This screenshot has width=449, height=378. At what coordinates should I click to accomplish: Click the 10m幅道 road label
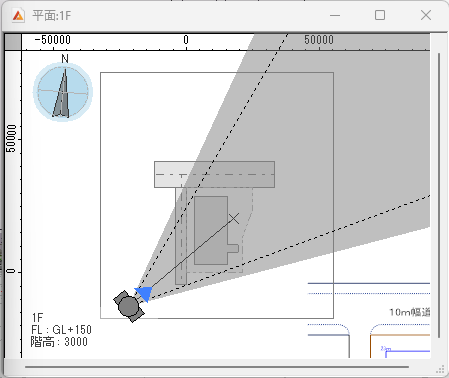click(410, 312)
